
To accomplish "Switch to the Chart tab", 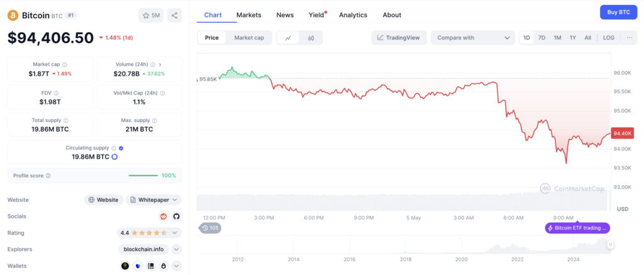I will pos(213,15).
